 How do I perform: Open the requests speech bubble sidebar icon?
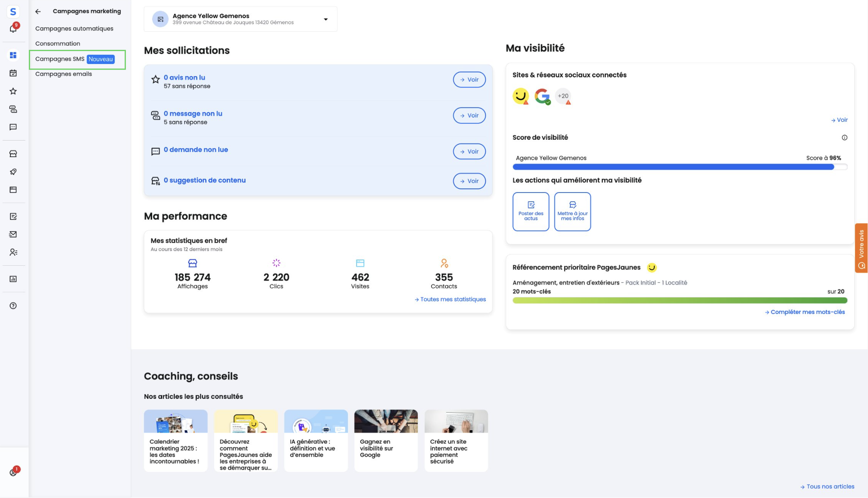(x=13, y=127)
